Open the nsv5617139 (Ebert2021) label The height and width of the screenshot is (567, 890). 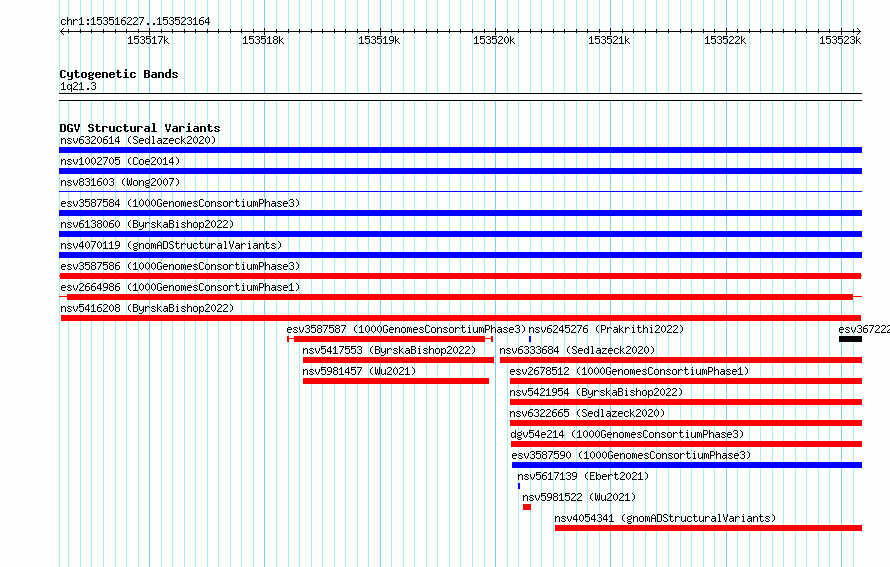[x=583, y=476]
